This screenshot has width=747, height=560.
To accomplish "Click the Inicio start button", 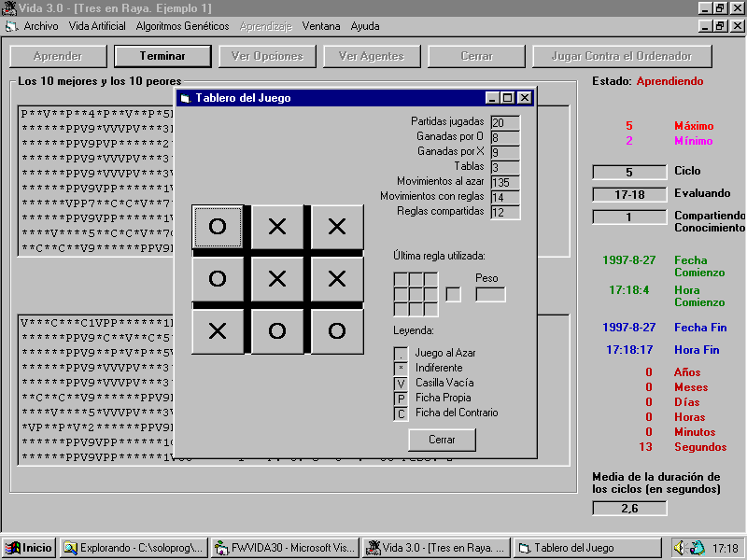I will tap(29, 548).
